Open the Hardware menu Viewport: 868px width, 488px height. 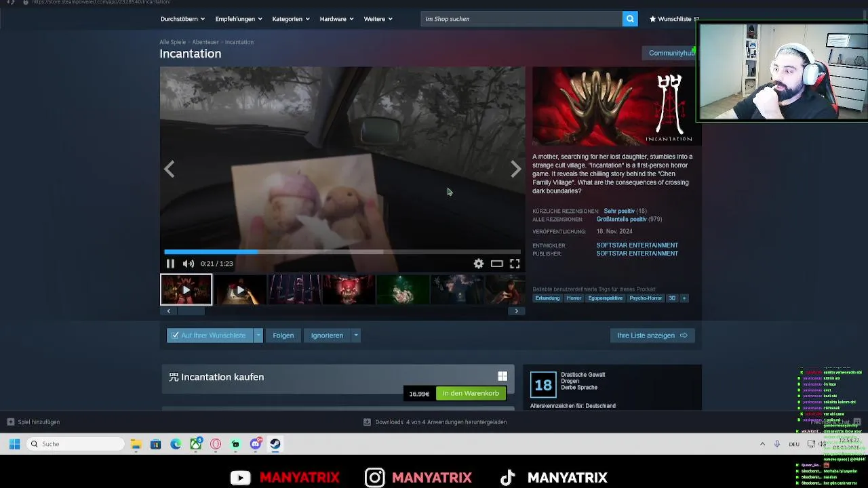pyautogui.click(x=336, y=19)
